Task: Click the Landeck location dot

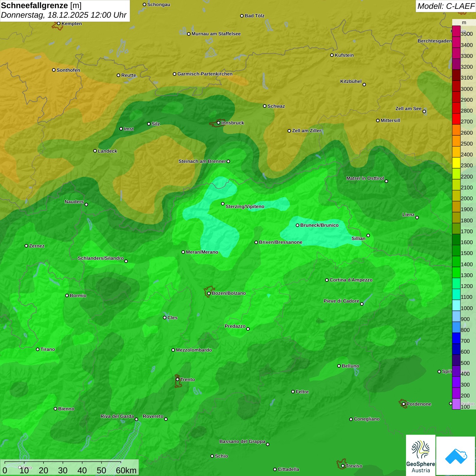Action: pos(95,151)
